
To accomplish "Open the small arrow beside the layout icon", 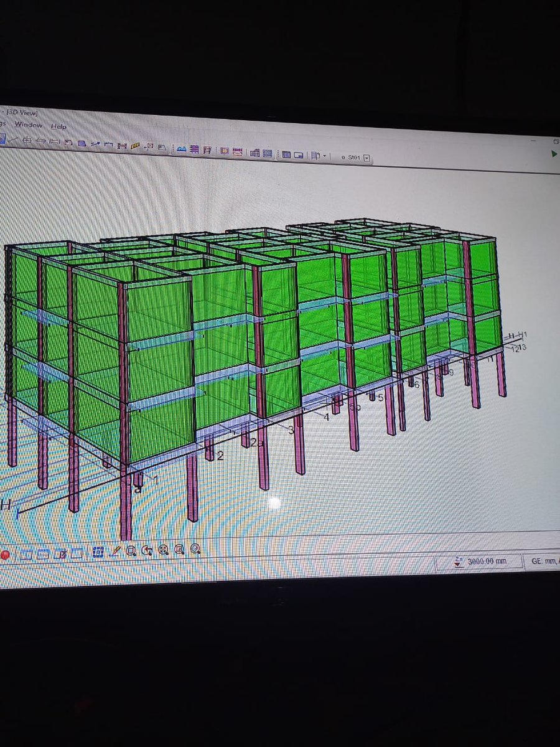I will click(324, 156).
